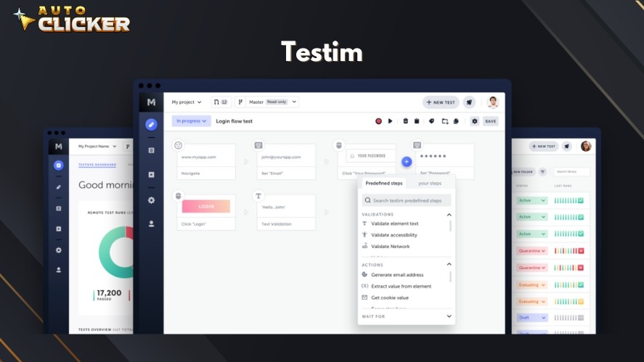
Task: Collapse the VALIDATIONS section
Action: point(449,215)
